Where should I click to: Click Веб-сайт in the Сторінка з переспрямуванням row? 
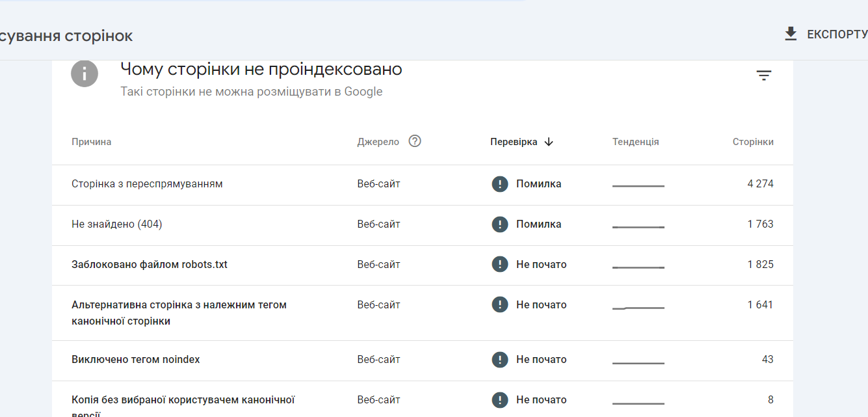coord(378,184)
